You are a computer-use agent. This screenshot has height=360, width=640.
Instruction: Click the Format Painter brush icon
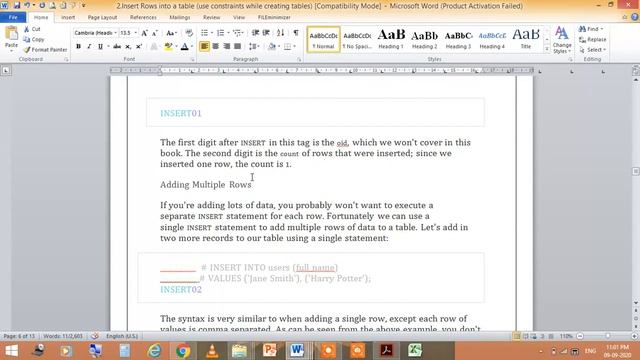[x=27, y=50]
